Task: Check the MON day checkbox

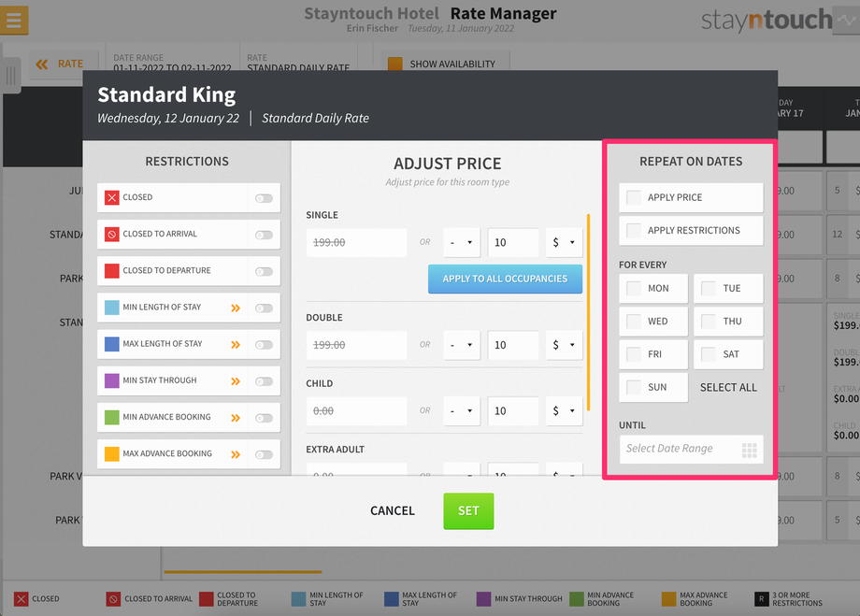Action: [634, 289]
